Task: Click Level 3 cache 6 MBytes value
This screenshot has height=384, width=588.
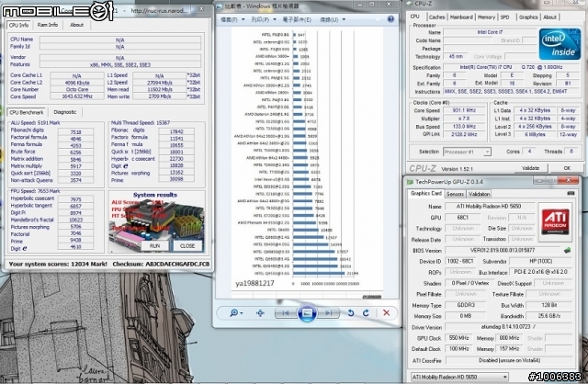Action: pos(535,134)
